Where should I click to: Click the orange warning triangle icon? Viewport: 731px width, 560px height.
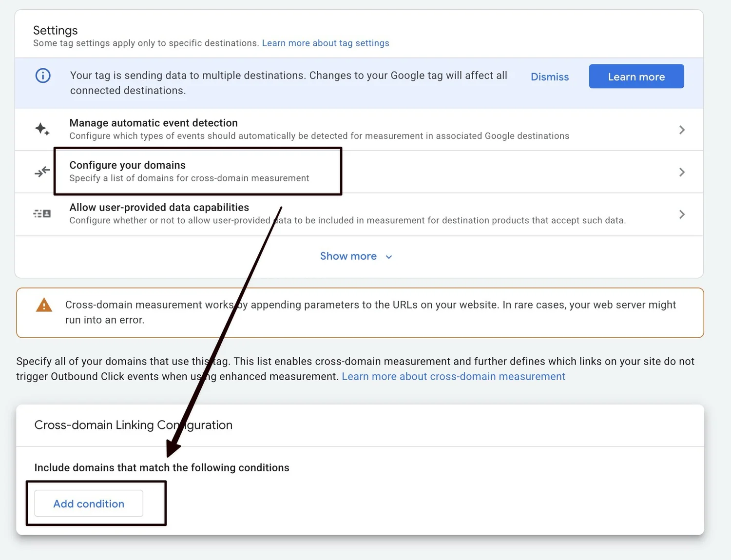44,305
